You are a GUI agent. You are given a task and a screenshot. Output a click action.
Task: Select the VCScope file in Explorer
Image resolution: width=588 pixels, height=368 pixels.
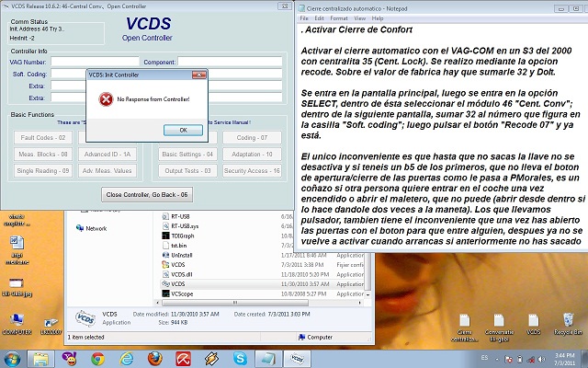[x=182, y=294]
